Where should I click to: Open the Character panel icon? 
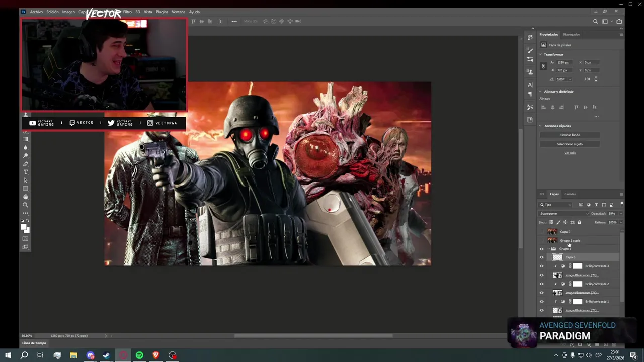[x=530, y=85]
